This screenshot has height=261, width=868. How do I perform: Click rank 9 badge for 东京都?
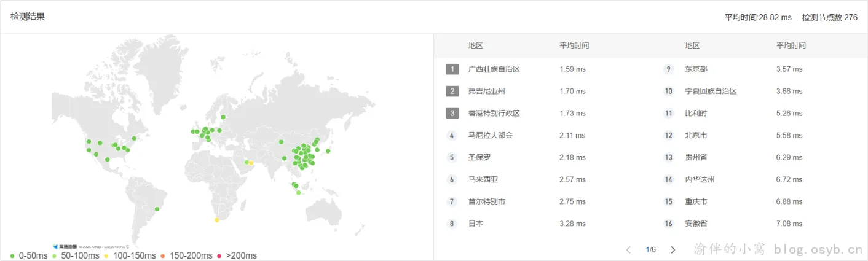669,69
